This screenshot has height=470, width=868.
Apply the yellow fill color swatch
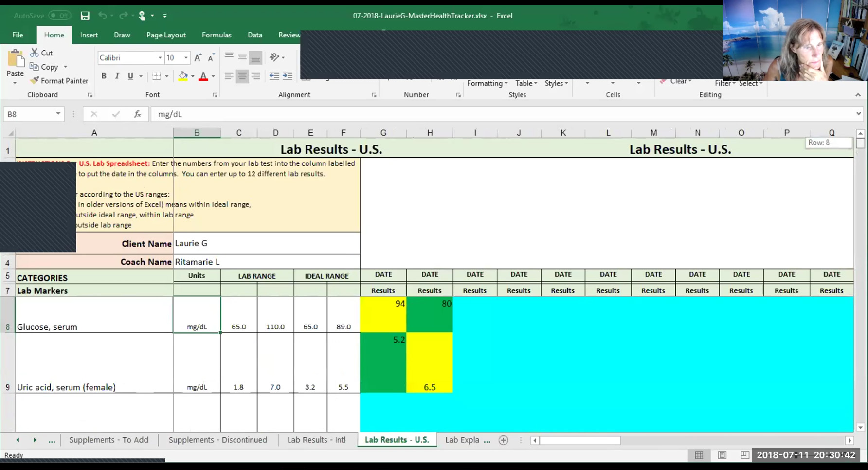pos(183,76)
